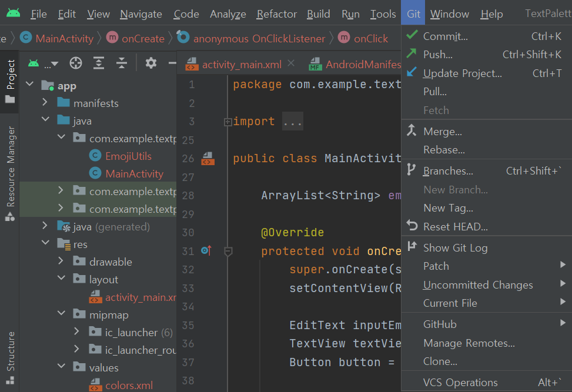The width and height of the screenshot is (572, 392).
Task: Click the Show Git Log icon
Action: [412, 247]
